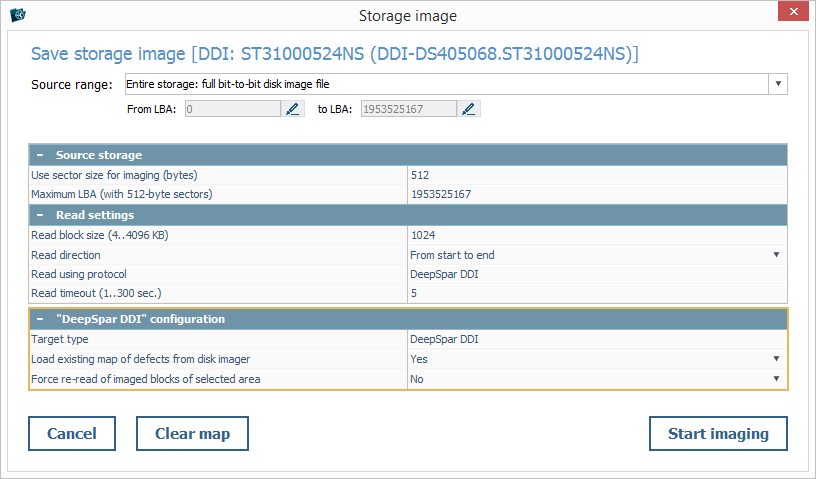Close the Storage image dialog
This screenshot has width=816, height=479.
(x=792, y=13)
